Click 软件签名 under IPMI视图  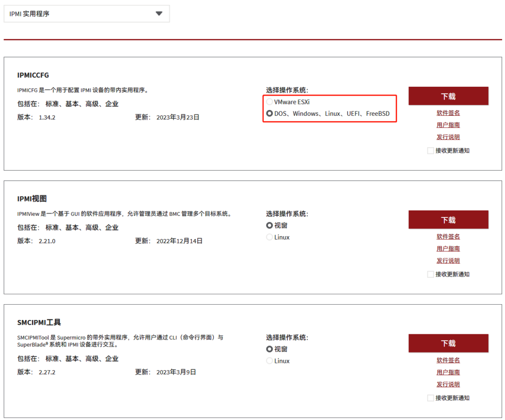tap(448, 236)
